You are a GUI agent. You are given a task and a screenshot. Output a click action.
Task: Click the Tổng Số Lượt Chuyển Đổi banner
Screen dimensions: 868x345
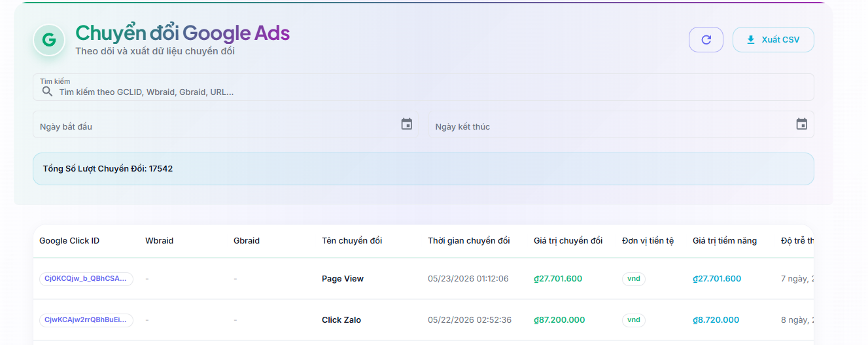click(x=423, y=169)
